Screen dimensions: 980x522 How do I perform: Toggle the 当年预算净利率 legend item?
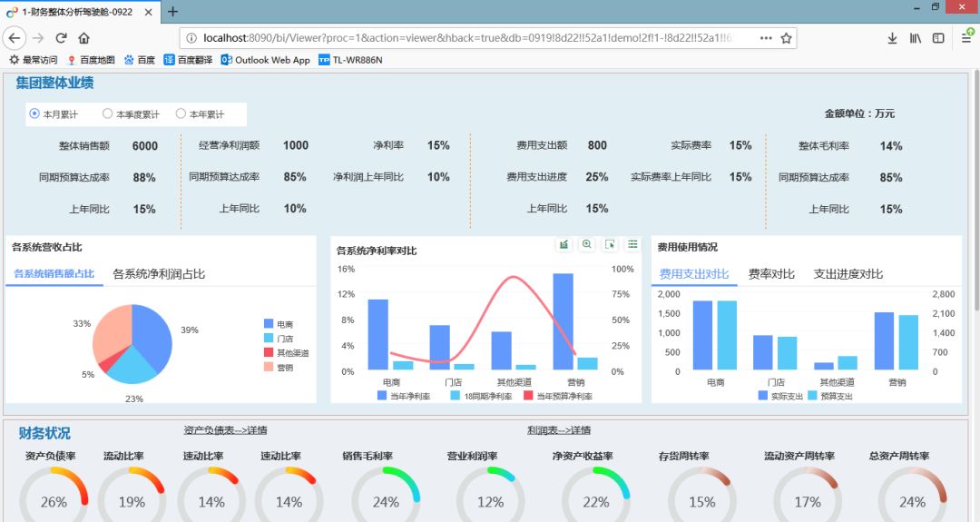coord(558,396)
